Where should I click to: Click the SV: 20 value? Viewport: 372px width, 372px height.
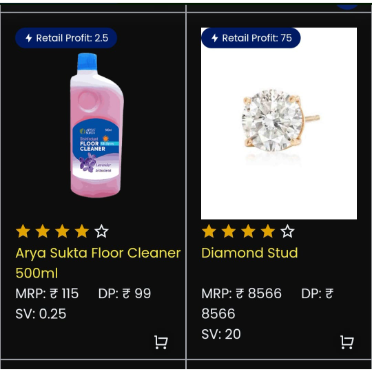click(221, 334)
